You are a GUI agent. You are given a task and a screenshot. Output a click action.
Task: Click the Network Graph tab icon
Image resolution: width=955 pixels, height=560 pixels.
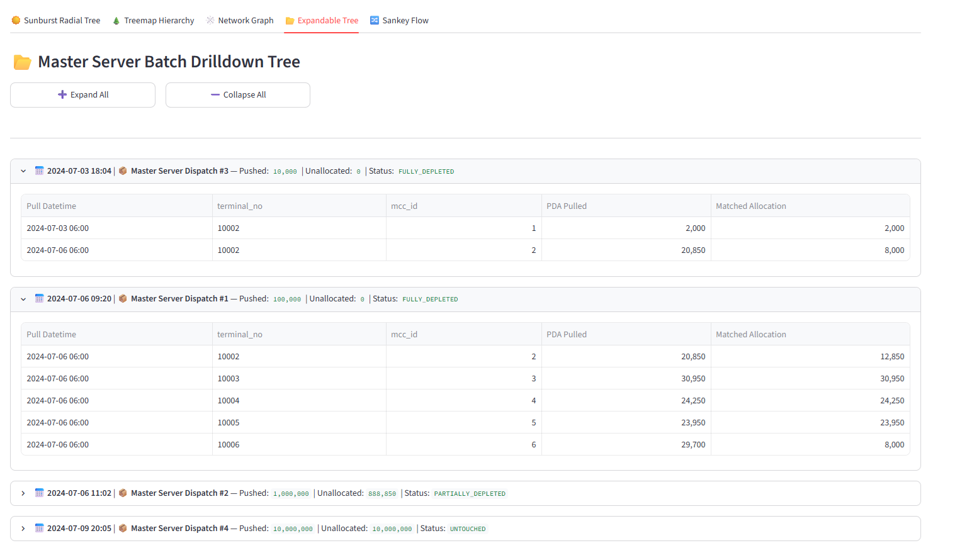point(210,21)
